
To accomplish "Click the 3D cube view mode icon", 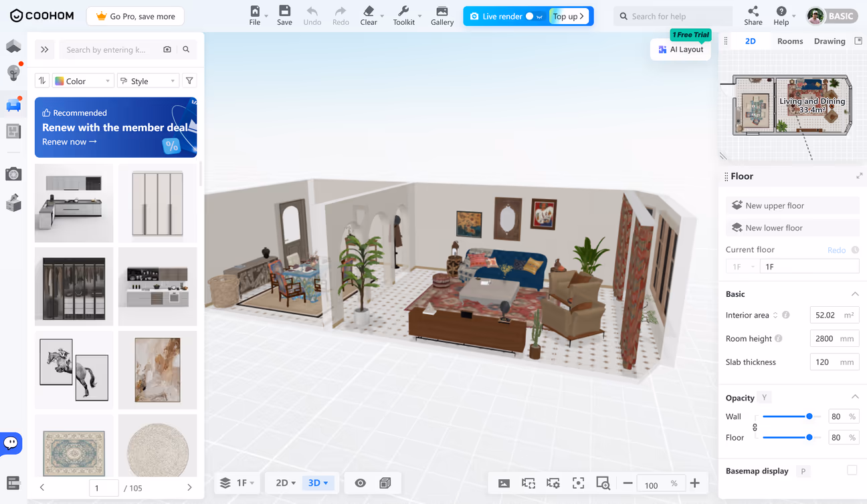I will coord(385,483).
